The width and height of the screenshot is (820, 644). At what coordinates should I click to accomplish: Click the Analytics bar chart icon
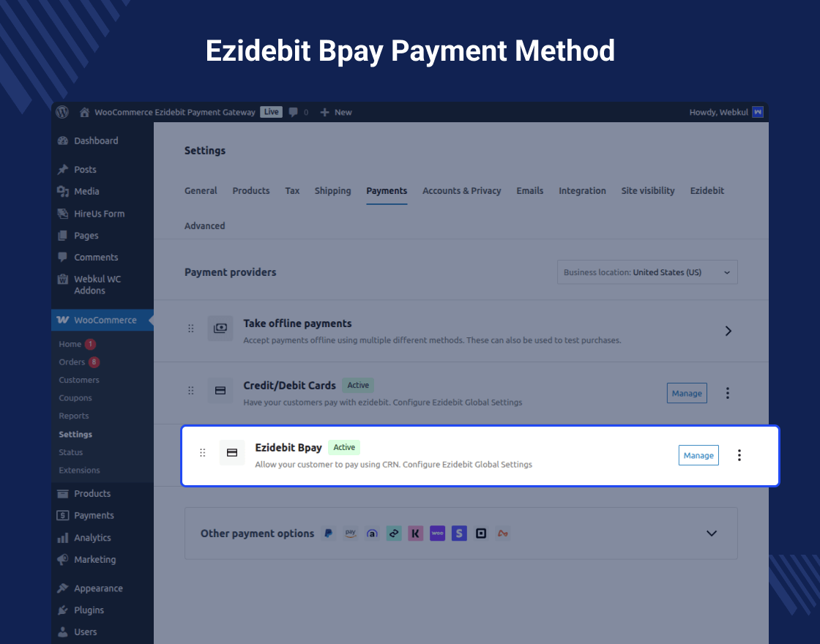tap(63, 537)
